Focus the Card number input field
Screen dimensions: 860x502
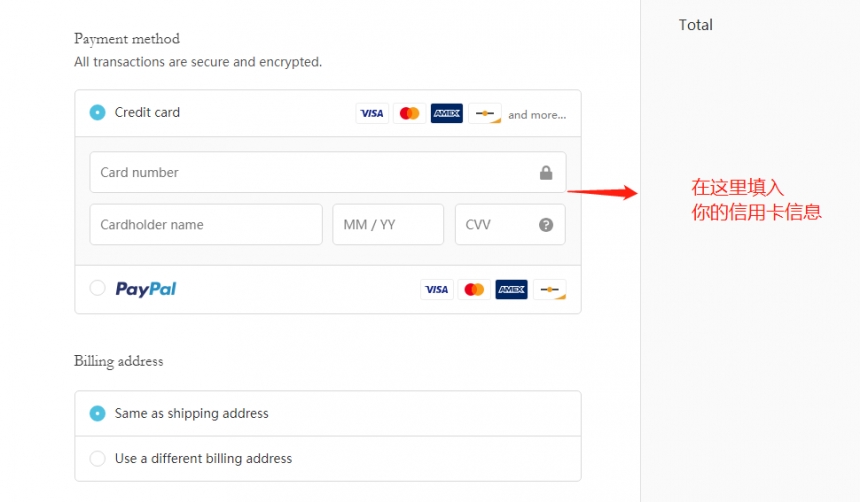point(310,173)
